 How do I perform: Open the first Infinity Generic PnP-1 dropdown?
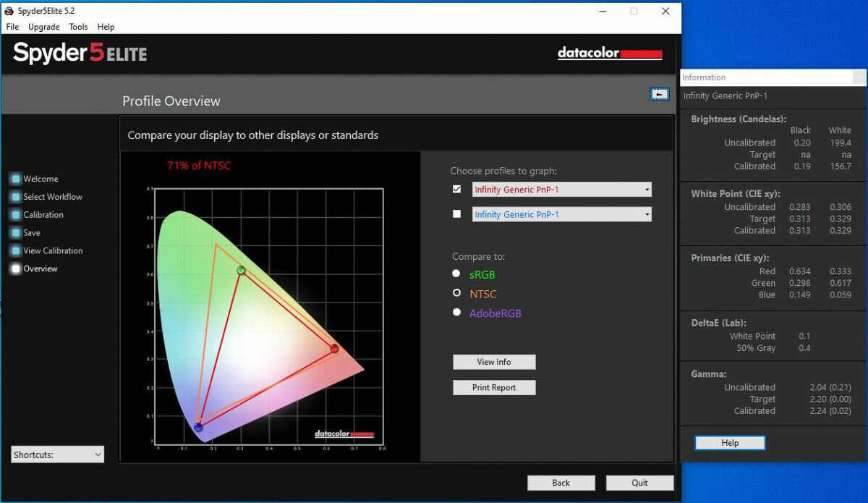coord(561,190)
